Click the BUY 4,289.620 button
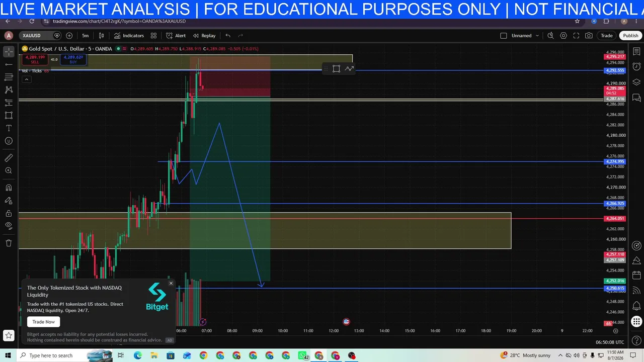The width and height of the screenshot is (644, 362). pyautogui.click(x=73, y=59)
